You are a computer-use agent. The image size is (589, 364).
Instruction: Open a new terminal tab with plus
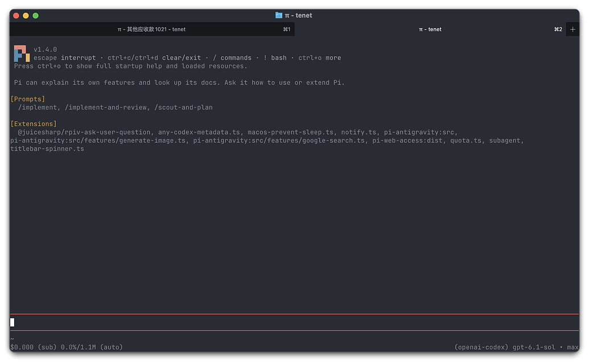(x=572, y=29)
